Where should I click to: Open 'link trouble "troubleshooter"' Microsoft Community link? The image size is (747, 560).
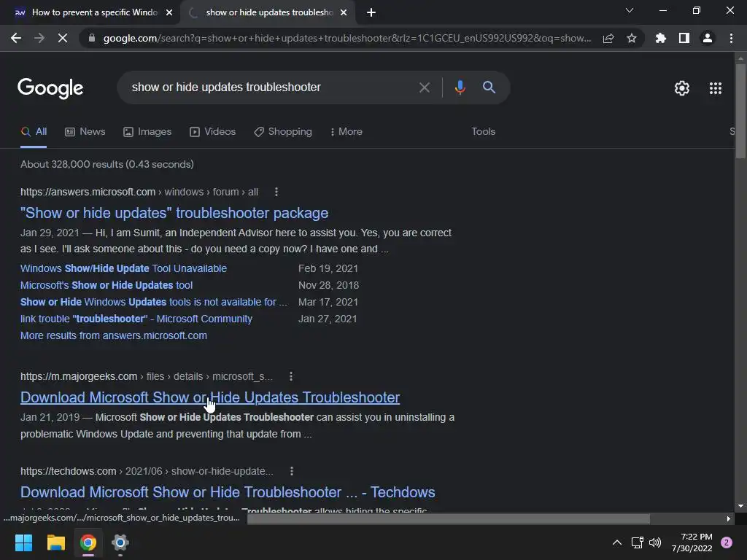[x=136, y=319]
